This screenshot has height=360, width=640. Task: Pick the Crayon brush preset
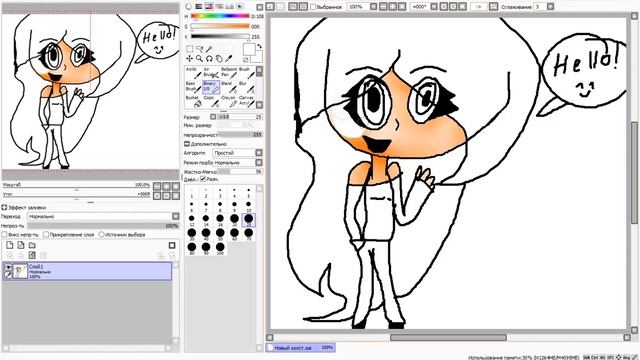pyautogui.click(x=229, y=102)
